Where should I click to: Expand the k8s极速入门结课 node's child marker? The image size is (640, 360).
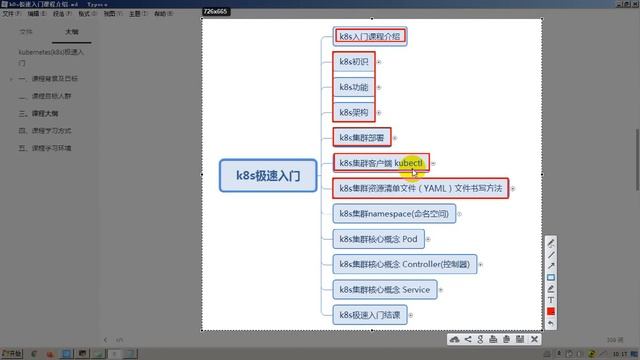tap(411, 315)
